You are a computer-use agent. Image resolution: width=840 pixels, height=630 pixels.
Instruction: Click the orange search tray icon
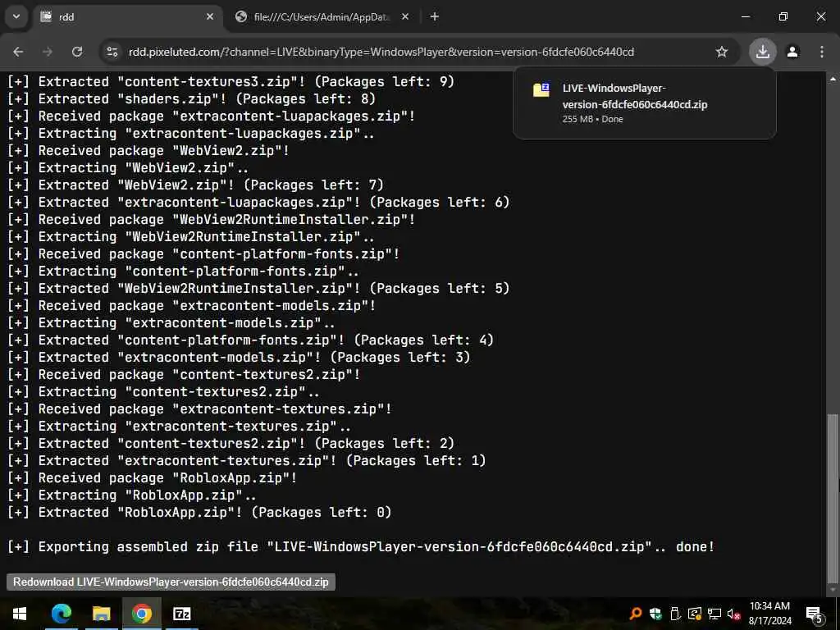pos(636,614)
